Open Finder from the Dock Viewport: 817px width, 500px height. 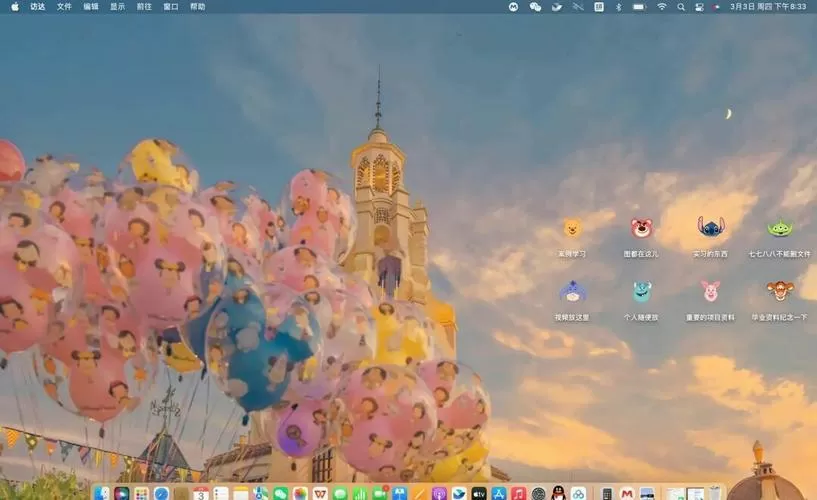click(x=103, y=493)
